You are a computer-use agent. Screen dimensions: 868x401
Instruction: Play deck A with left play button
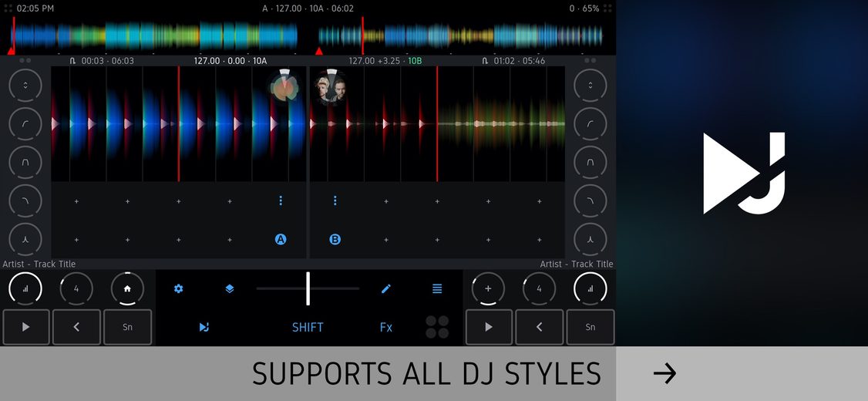[x=26, y=327]
